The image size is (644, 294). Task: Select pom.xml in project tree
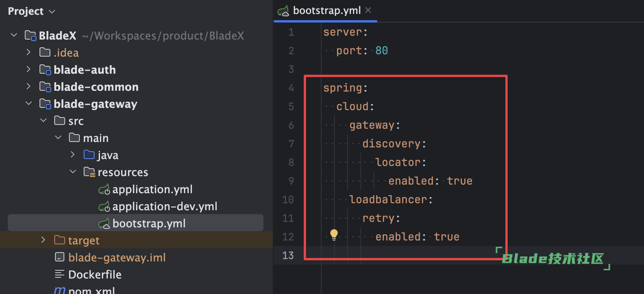coord(91,290)
